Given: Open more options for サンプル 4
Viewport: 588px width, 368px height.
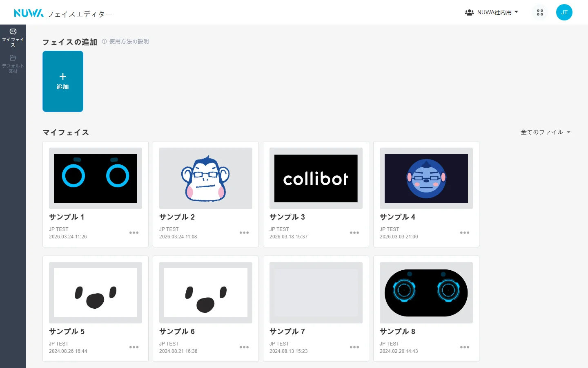Looking at the screenshot, I should pos(465,233).
